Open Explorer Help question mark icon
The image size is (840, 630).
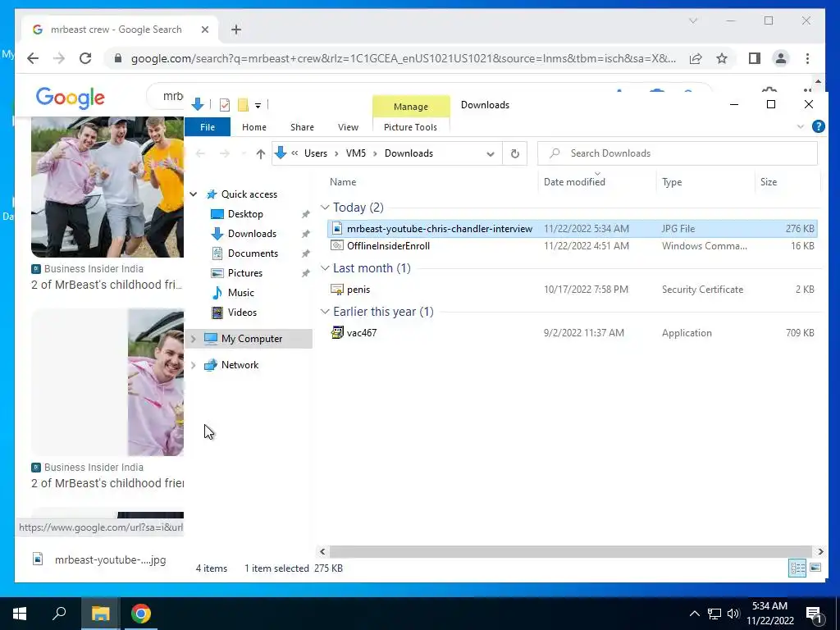[x=818, y=126]
